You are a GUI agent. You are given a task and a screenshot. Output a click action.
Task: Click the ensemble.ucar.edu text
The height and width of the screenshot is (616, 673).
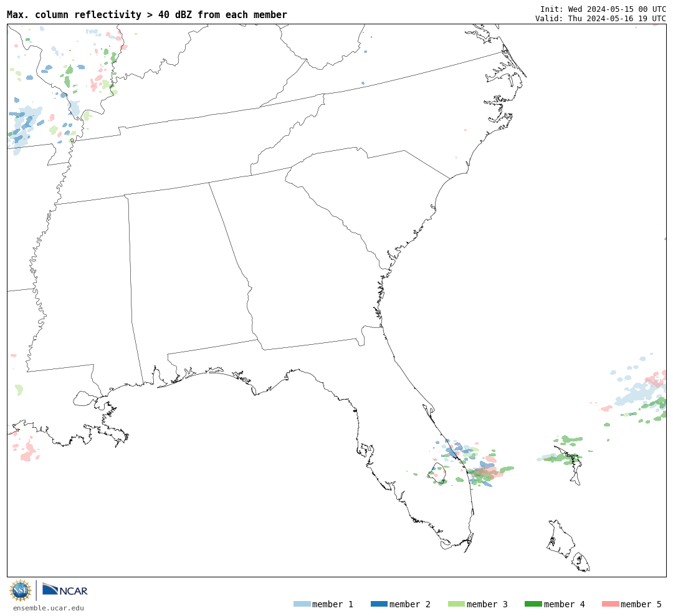(49, 608)
